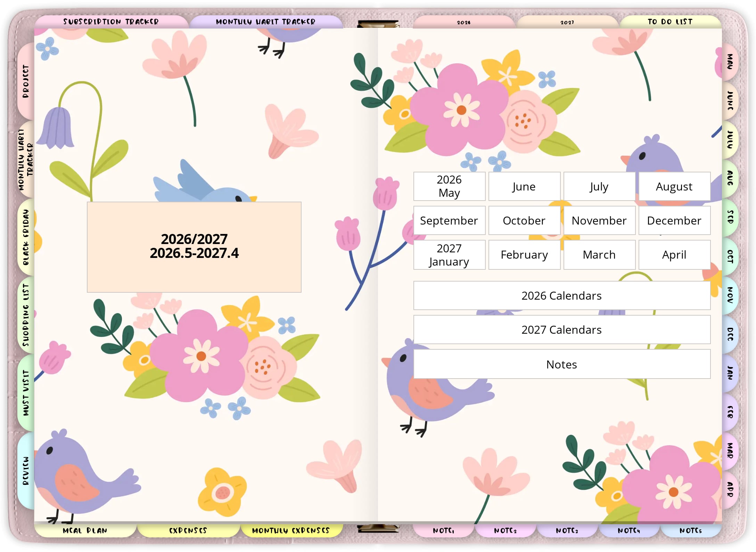
Task: Go to the Shopping List side tab
Action: 26,315
